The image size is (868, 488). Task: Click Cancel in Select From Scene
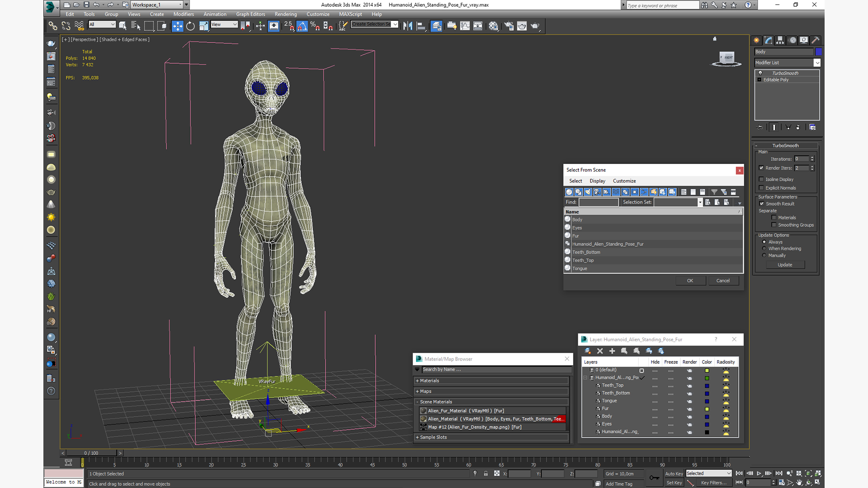tap(723, 281)
